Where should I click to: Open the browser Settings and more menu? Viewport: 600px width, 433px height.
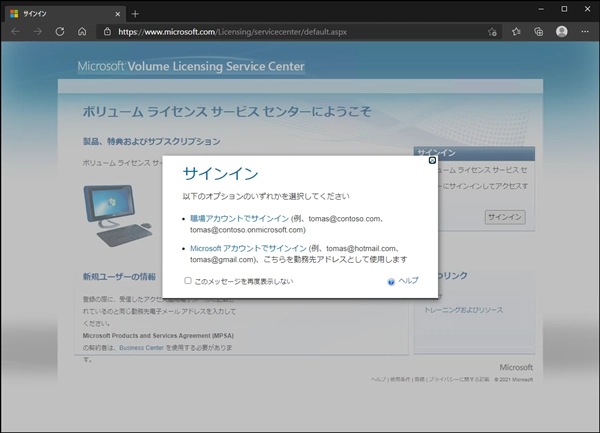point(585,32)
